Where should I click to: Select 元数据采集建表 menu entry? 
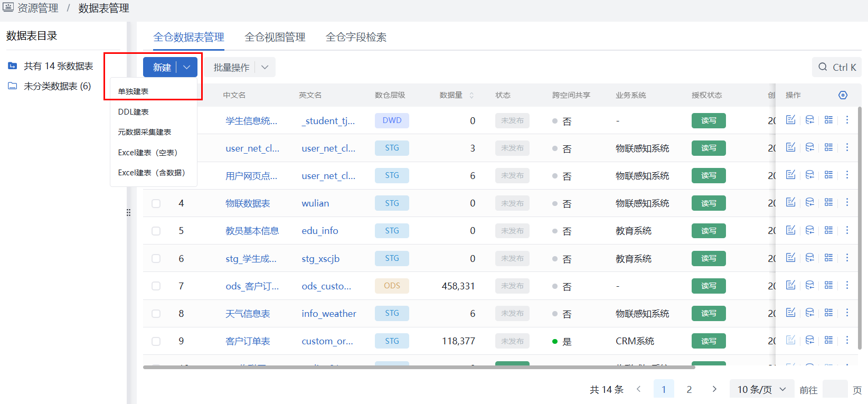pos(145,132)
